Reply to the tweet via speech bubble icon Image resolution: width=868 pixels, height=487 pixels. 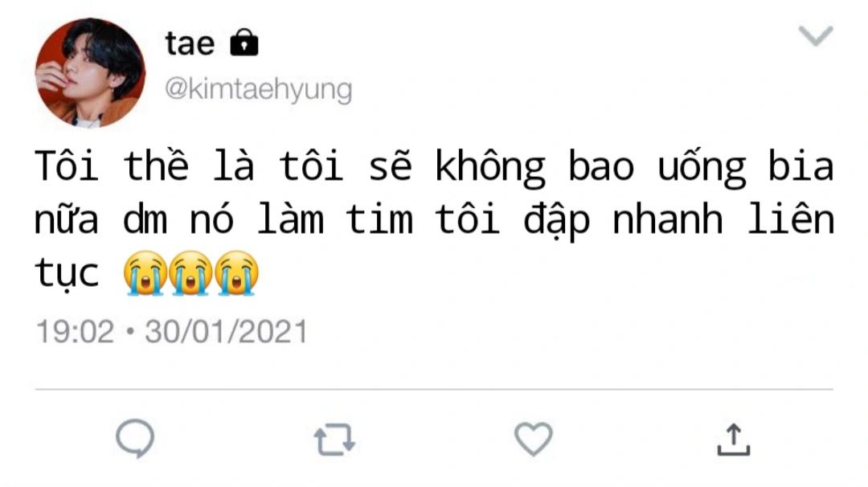[x=135, y=438]
